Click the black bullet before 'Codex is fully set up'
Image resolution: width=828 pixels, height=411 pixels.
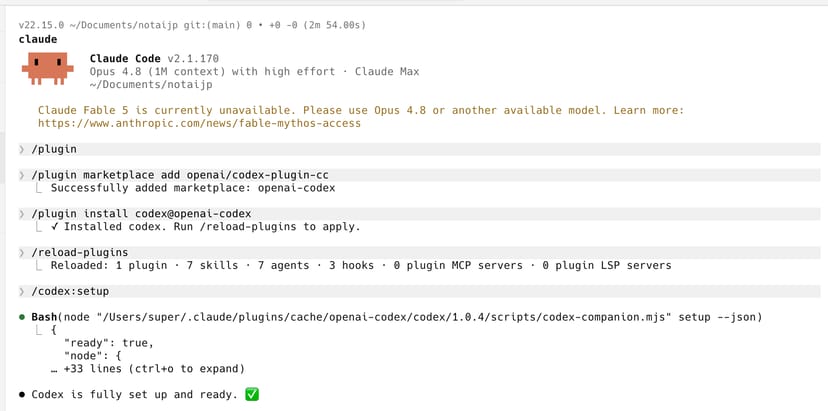pos(22,395)
